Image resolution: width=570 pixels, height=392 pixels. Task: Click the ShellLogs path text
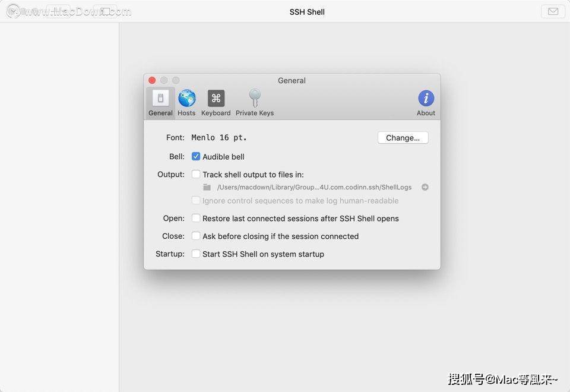(314, 187)
